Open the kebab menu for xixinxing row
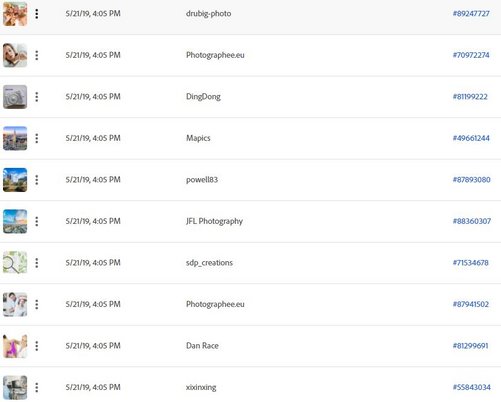Screen dimensions: 501x402 pos(37,387)
